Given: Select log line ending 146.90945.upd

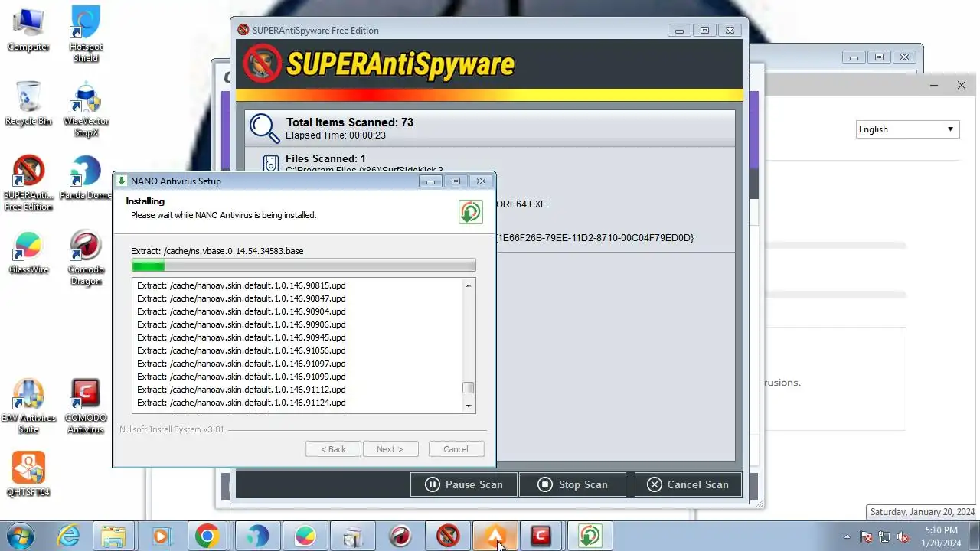Looking at the screenshot, I should (x=241, y=337).
